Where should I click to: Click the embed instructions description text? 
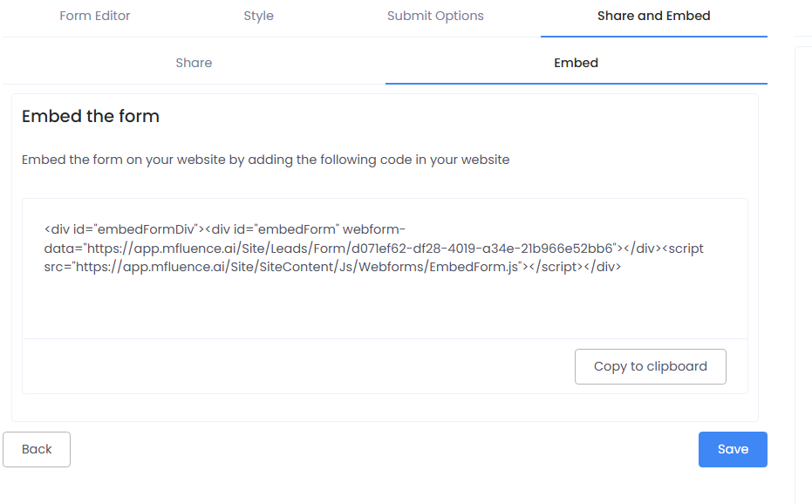click(265, 160)
